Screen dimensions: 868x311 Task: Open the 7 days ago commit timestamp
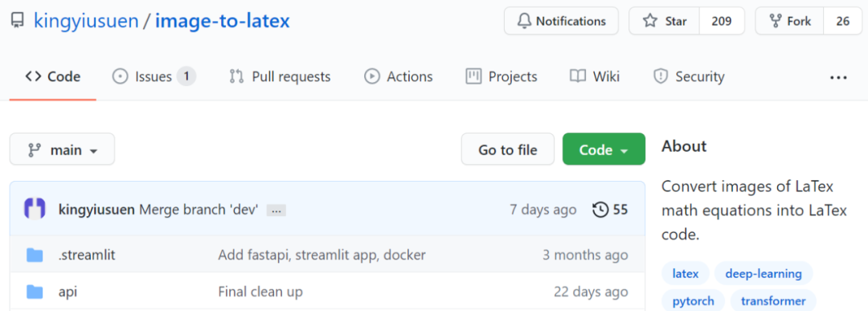(543, 210)
